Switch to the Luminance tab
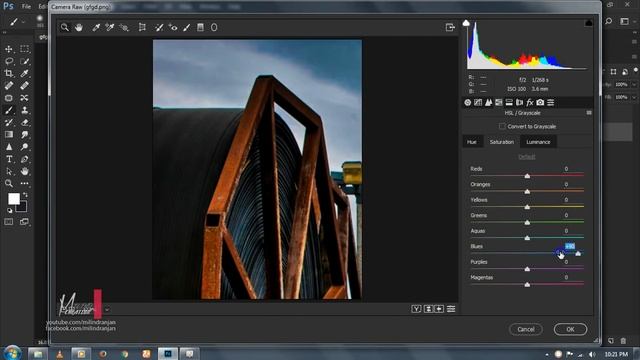 [x=538, y=142]
